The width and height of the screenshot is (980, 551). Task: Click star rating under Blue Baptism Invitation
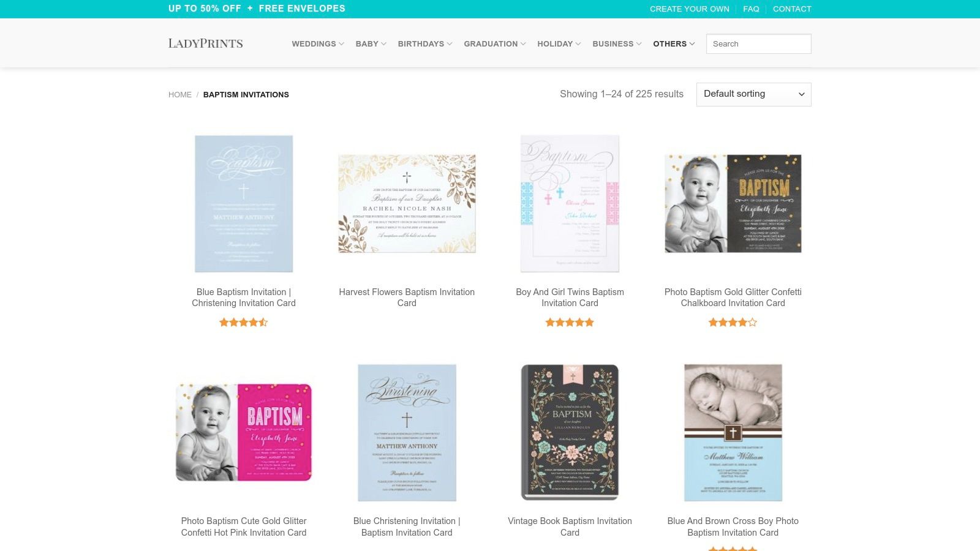244,323
